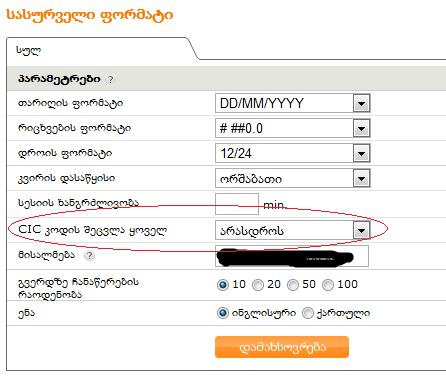Viewport: 446px width, 388px height.
Task: Select 100 records per page
Action: [x=328, y=285]
